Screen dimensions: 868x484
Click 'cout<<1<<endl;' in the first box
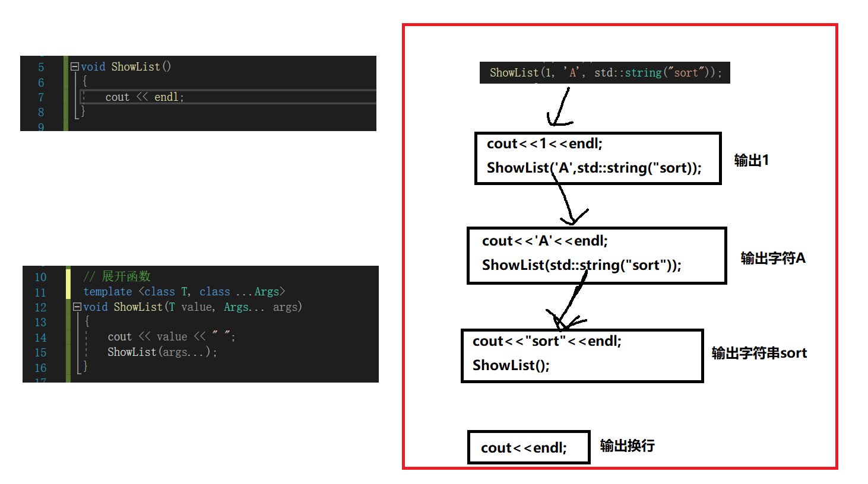click(544, 144)
